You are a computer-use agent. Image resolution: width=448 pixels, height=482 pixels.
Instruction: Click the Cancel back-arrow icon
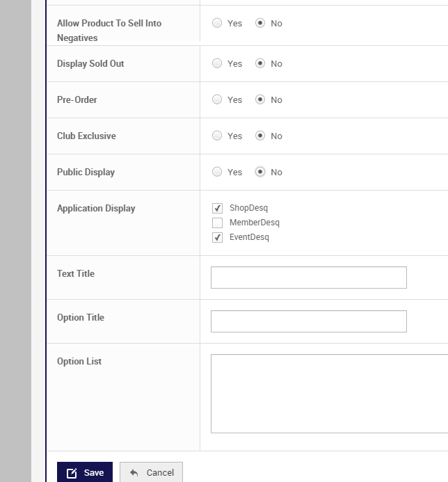(x=134, y=473)
